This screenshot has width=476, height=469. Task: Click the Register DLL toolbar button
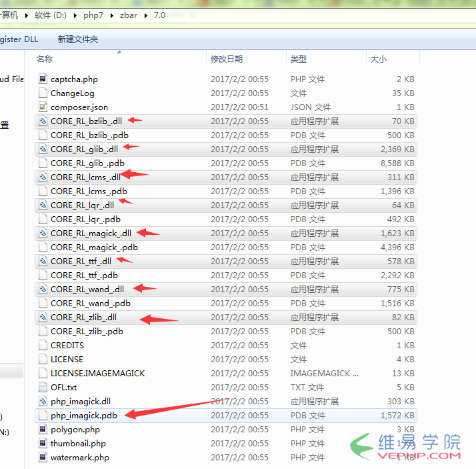click(x=19, y=39)
